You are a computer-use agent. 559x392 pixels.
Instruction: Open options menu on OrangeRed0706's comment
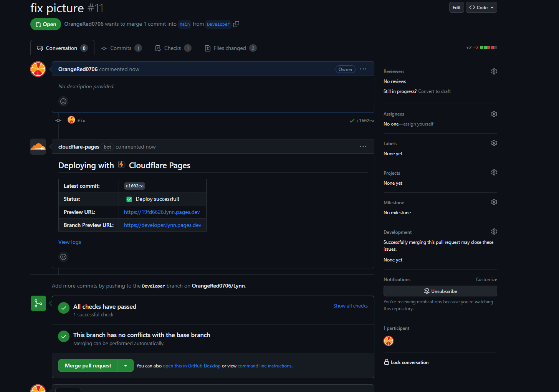coord(363,69)
